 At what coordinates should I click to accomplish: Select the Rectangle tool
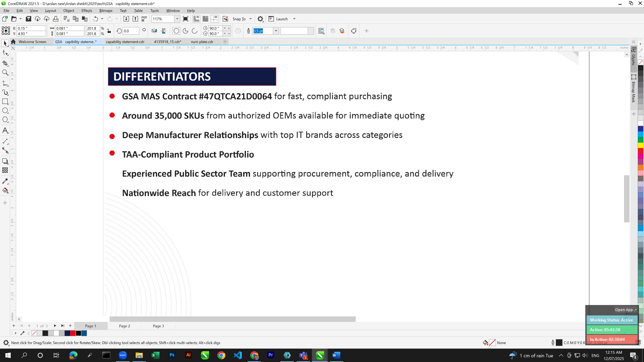click(5, 101)
